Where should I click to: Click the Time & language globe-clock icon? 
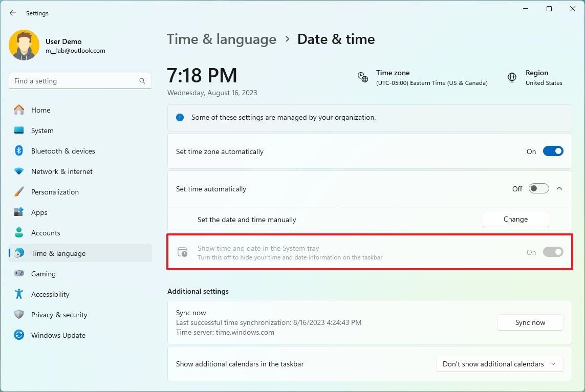click(x=18, y=253)
